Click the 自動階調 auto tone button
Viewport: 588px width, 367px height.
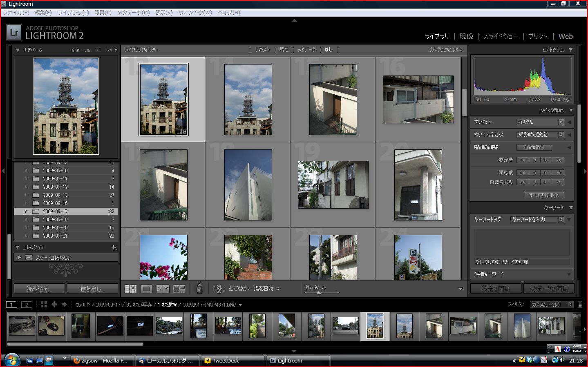pyautogui.click(x=534, y=147)
